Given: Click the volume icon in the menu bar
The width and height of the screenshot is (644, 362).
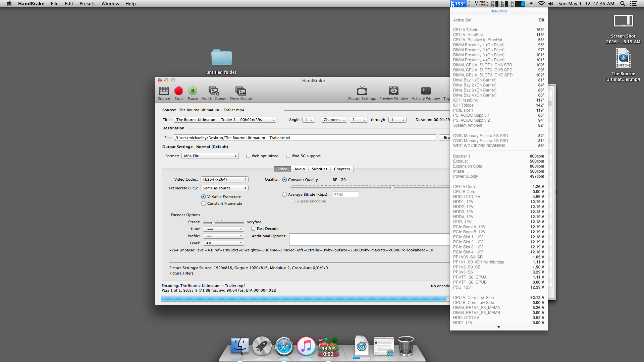Looking at the screenshot, I should point(551,4).
